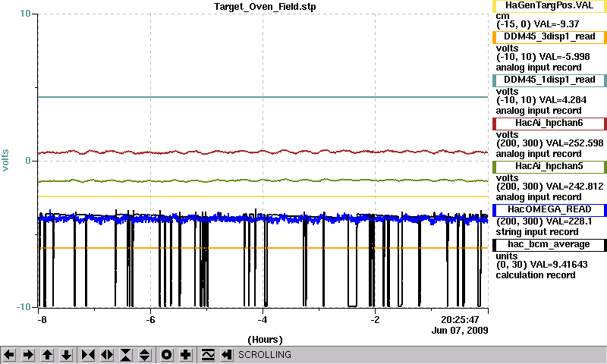The width and height of the screenshot is (607, 364).
Task: Click the -2 tick on the time axis
Action: (375, 320)
